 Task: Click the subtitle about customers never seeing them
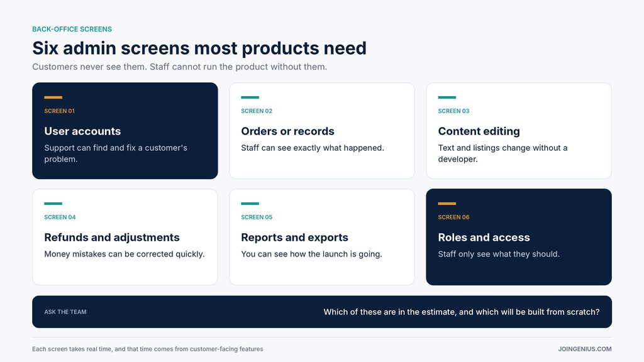point(179,67)
